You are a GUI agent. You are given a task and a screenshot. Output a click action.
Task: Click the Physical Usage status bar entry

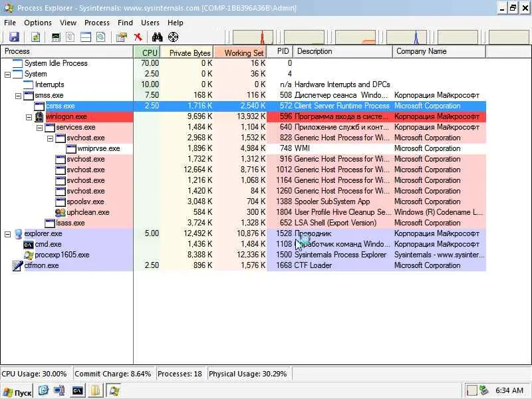click(x=248, y=374)
